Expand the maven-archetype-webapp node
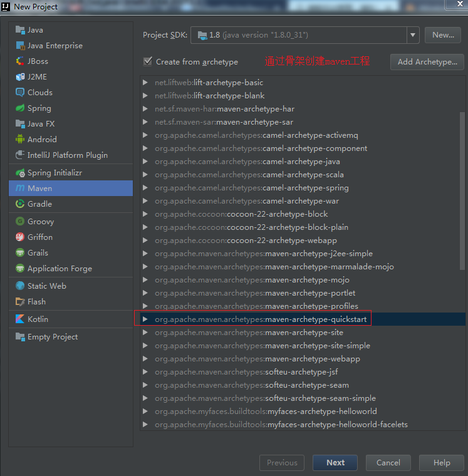 (x=145, y=359)
